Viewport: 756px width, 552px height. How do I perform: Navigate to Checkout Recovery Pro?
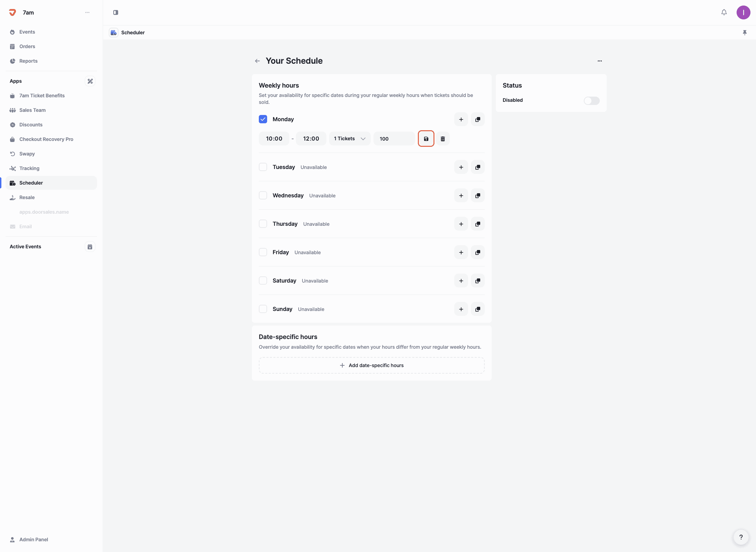pyautogui.click(x=46, y=139)
